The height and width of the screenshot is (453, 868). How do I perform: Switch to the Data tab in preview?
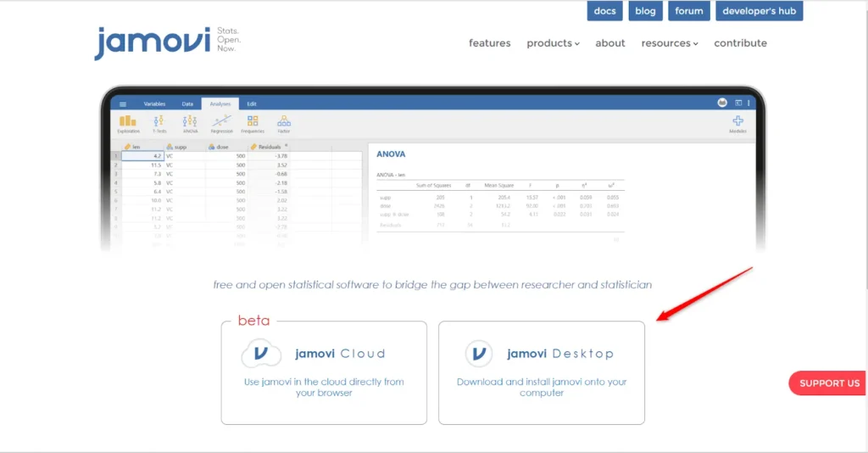click(x=187, y=104)
